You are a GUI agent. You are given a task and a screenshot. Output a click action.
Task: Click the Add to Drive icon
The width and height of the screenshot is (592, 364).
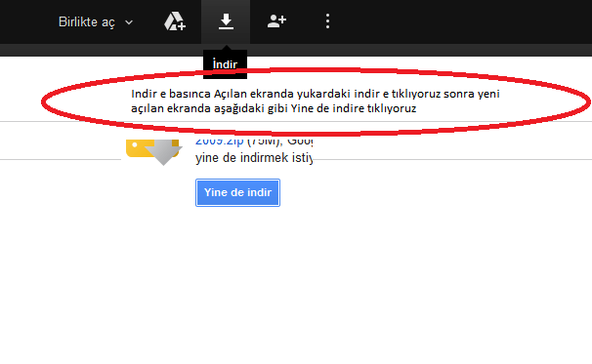click(175, 21)
